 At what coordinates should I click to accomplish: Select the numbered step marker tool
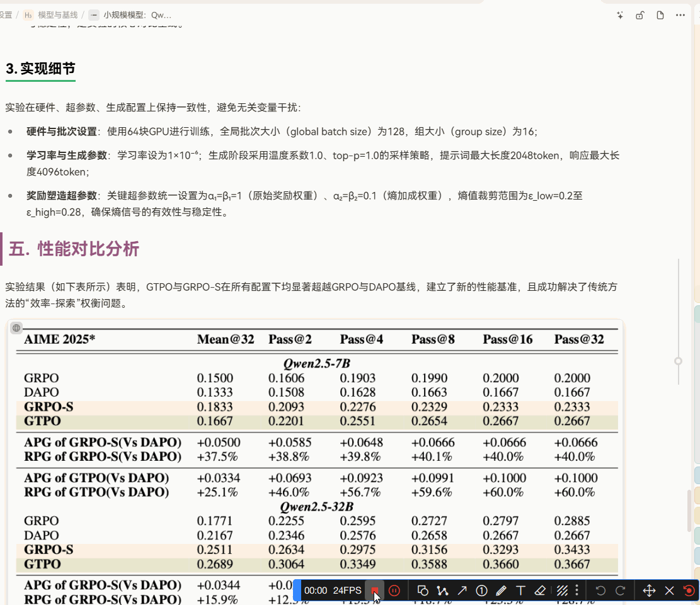click(x=481, y=591)
